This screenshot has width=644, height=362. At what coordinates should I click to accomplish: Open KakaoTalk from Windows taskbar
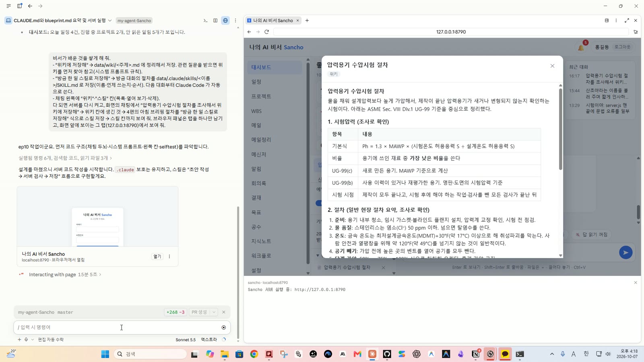pyautogui.click(x=505, y=354)
